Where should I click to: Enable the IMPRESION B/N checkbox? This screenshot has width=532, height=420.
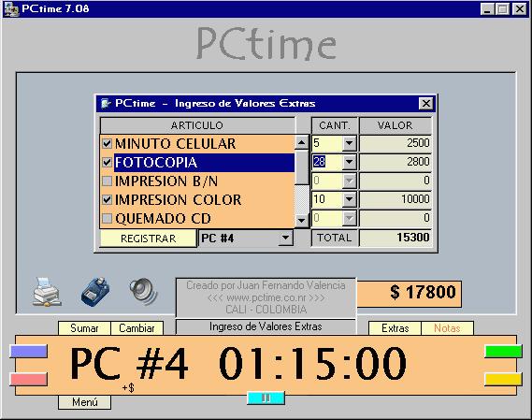tap(107, 181)
